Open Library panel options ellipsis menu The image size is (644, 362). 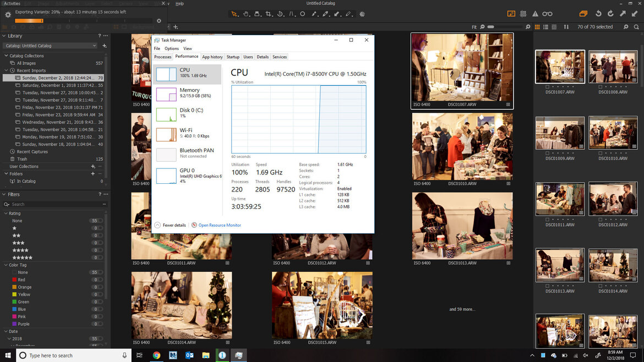point(106,36)
